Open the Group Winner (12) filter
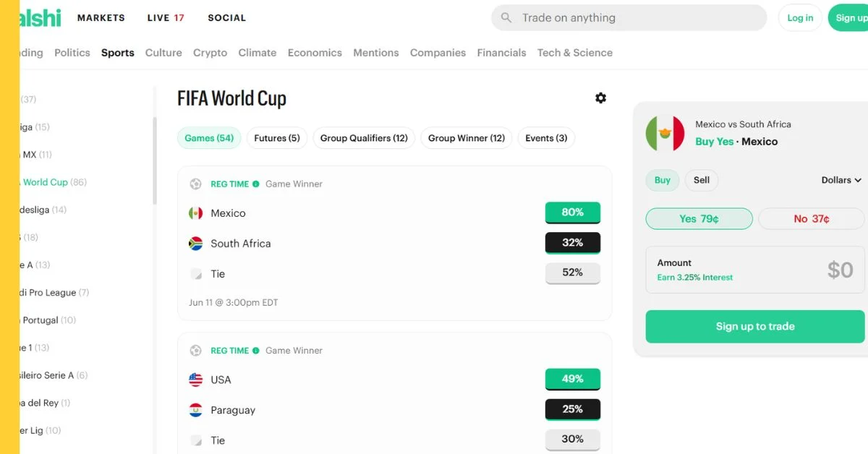 coord(467,138)
